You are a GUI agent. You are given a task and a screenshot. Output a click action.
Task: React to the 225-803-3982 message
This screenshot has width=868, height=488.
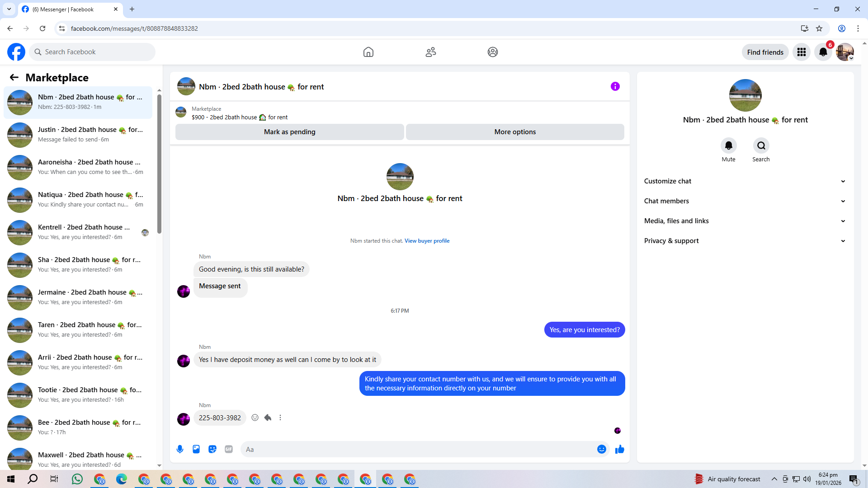pyautogui.click(x=255, y=418)
